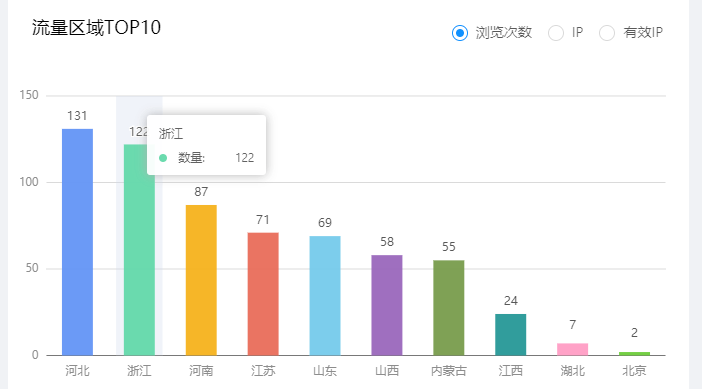This screenshot has width=702, height=389.
Task: Select the IP radio button
Action: 556,33
